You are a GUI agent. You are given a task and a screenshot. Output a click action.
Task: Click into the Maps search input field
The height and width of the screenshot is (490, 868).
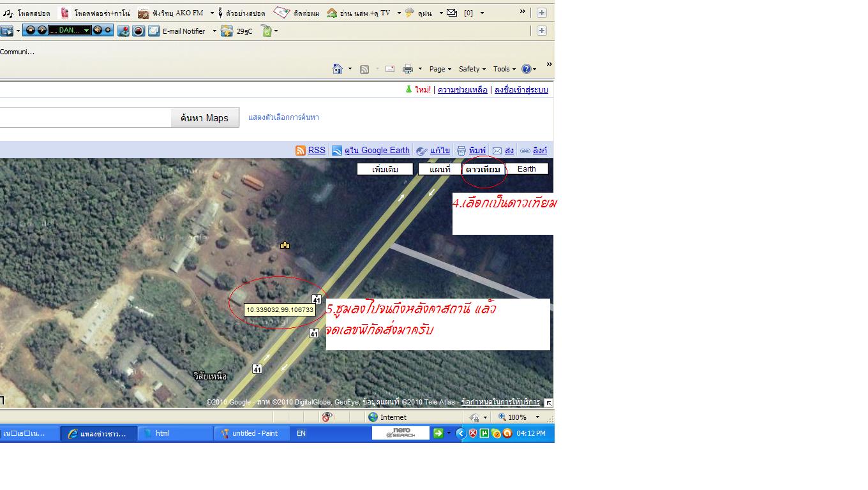click(x=85, y=117)
